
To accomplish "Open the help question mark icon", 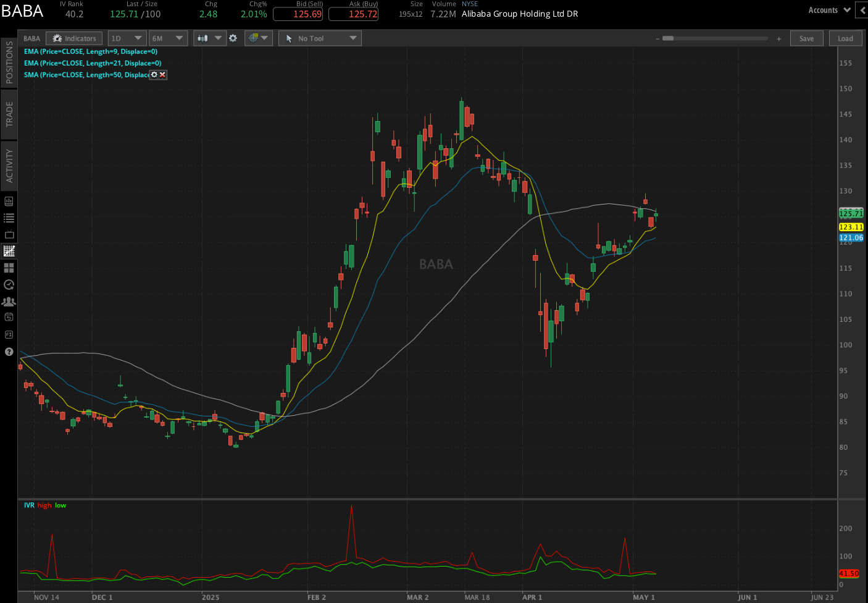I will [x=9, y=352].
